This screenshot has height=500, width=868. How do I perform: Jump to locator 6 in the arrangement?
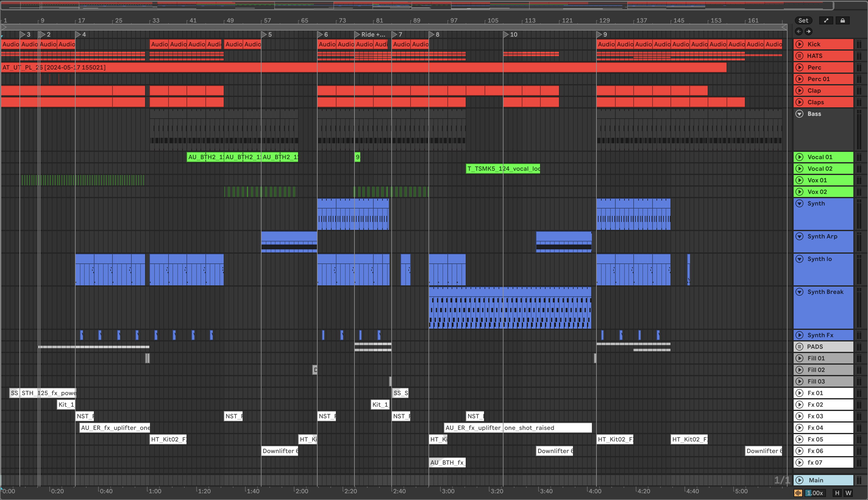pos(323,35)
